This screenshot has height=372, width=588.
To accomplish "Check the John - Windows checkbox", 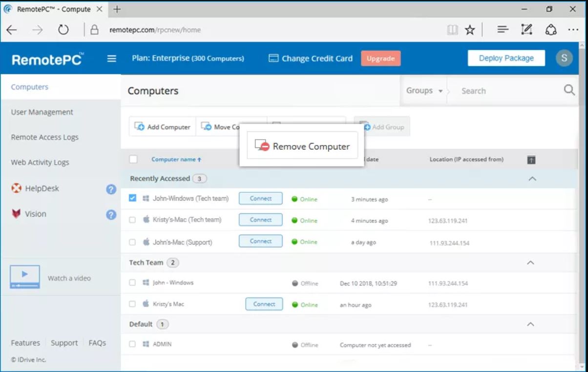I will click(x=132, y=283).
